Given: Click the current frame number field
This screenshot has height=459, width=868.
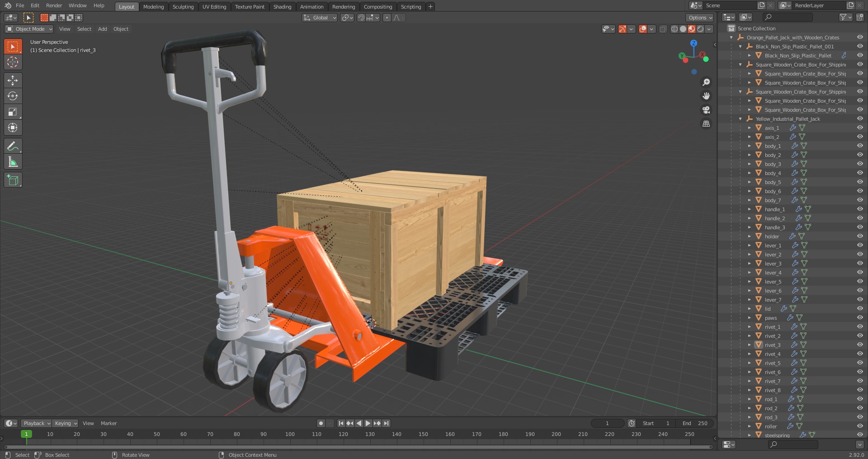Looking at the screenshot, I should click(x=607, y=423).
